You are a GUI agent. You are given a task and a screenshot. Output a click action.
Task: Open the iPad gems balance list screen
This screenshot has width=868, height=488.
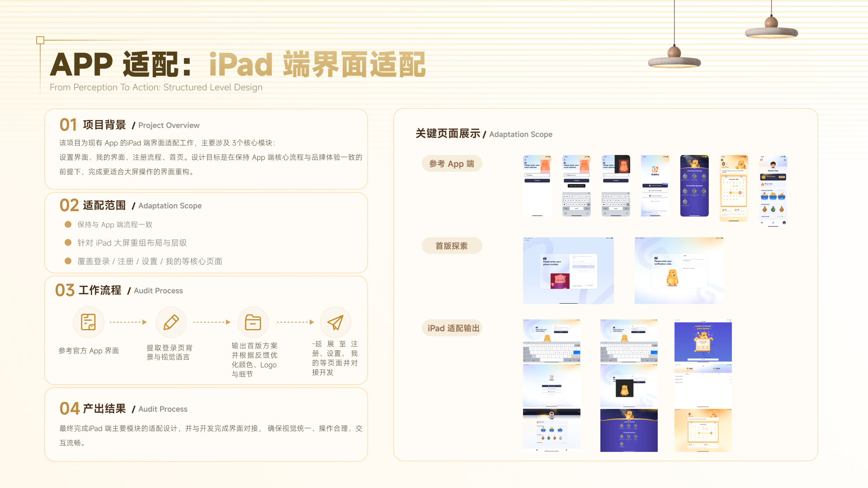[x=703, y=385]
